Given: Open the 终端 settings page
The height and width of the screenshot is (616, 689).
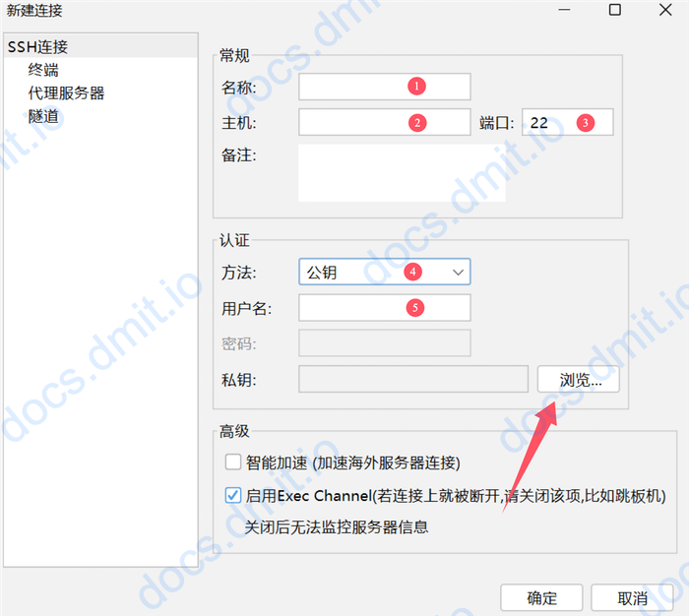Looking at the screenshot, I should pyautogui.click(x=43, y=70).
